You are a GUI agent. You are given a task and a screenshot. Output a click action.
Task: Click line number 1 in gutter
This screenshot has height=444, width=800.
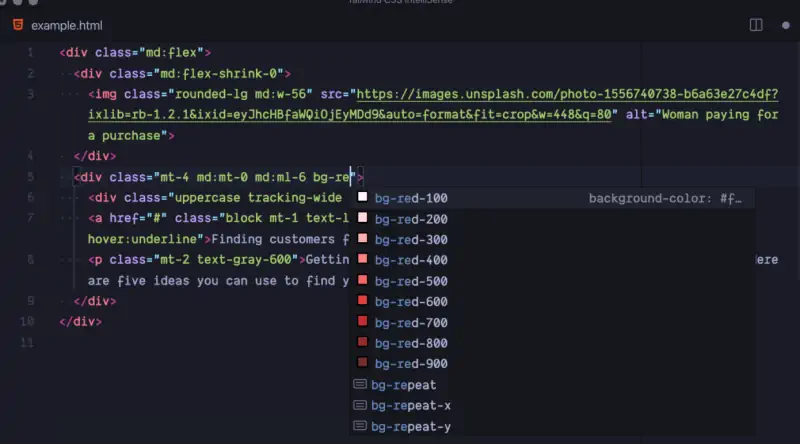tap(30, 53)
